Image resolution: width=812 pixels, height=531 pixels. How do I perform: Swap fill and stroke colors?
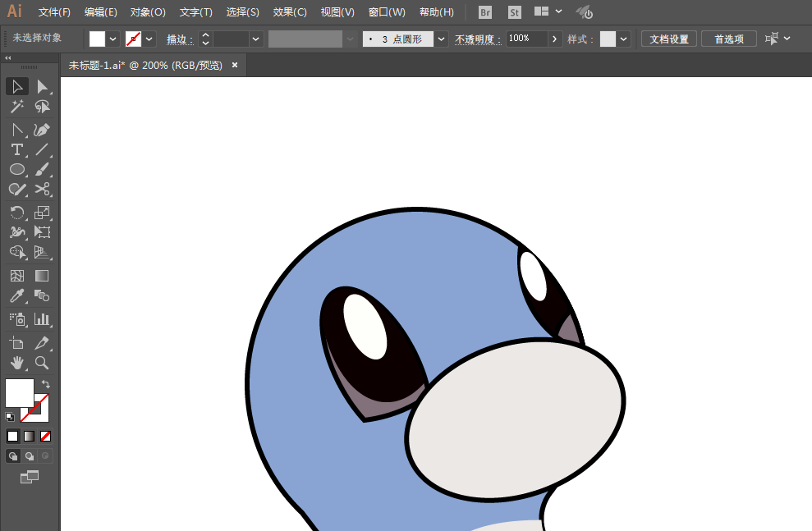46,384
